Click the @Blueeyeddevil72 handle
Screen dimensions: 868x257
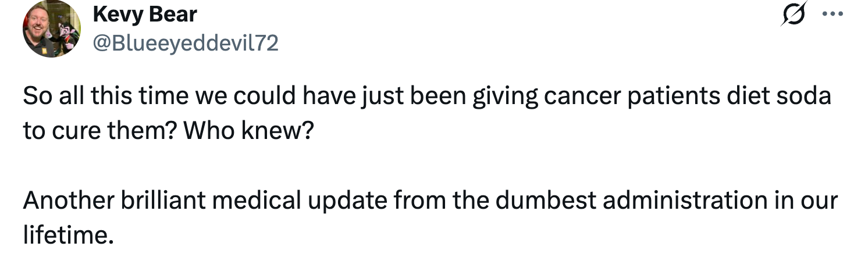[185, 43]
